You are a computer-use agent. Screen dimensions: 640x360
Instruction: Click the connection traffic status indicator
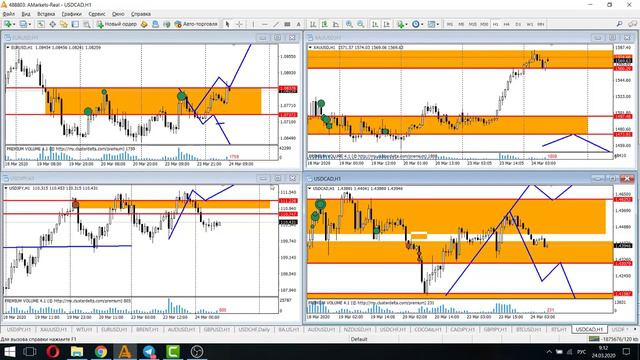[614, 339]
